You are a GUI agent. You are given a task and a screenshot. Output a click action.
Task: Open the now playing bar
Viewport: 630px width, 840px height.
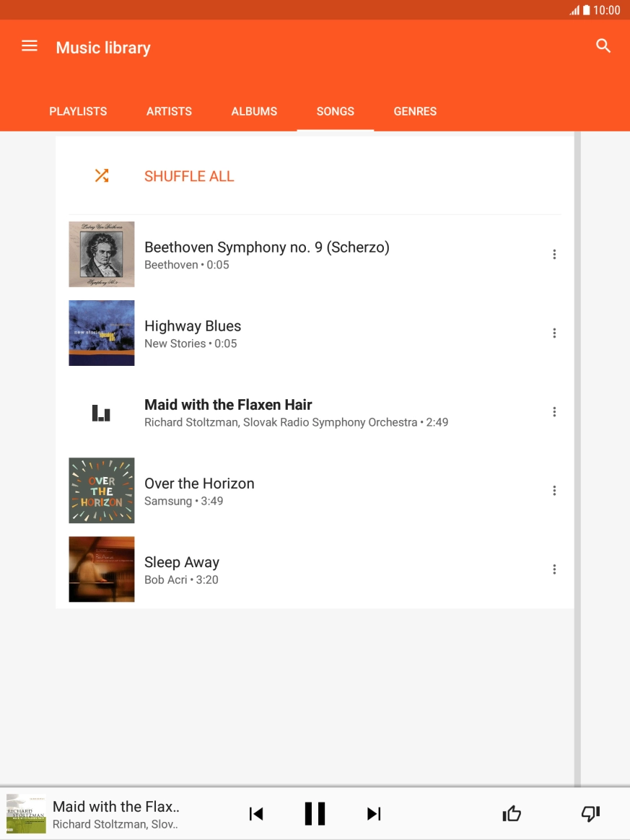click(x=115, y=813)
